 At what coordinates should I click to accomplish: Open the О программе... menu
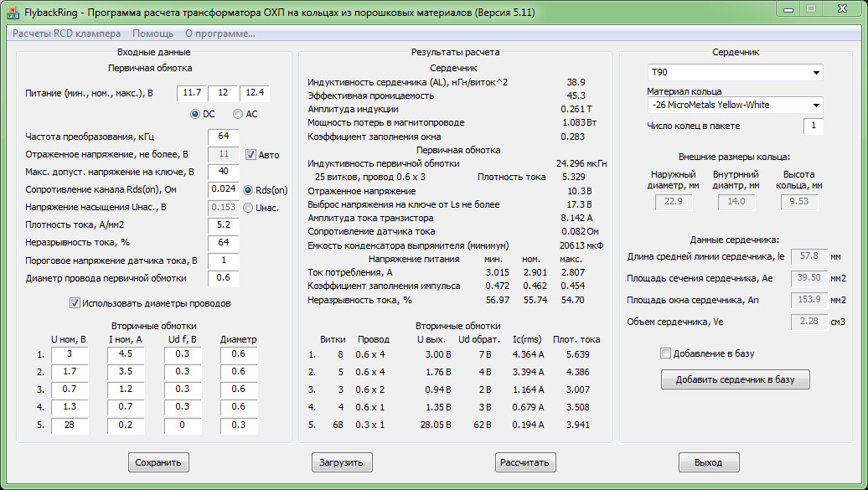click(x=220, y=34)
